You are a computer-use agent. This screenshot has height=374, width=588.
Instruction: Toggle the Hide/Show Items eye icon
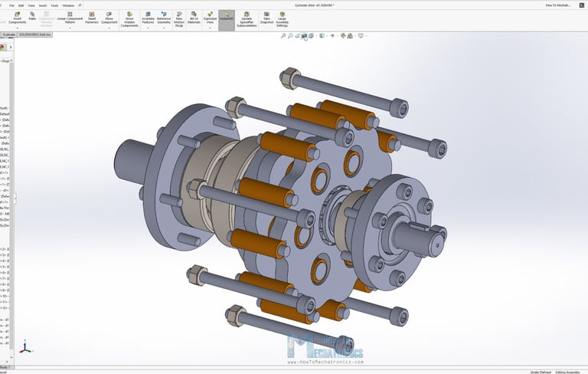point(332,36)
